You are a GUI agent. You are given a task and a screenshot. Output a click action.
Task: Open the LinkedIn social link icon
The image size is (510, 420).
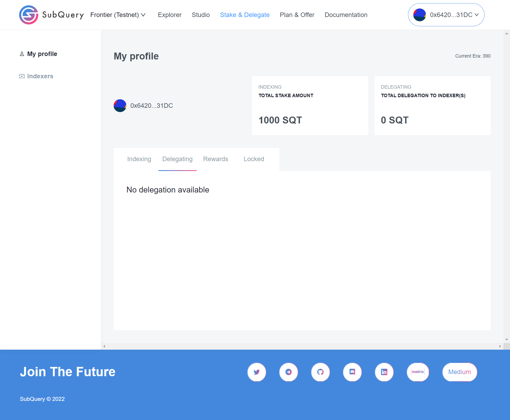click(x=384, y=372)
